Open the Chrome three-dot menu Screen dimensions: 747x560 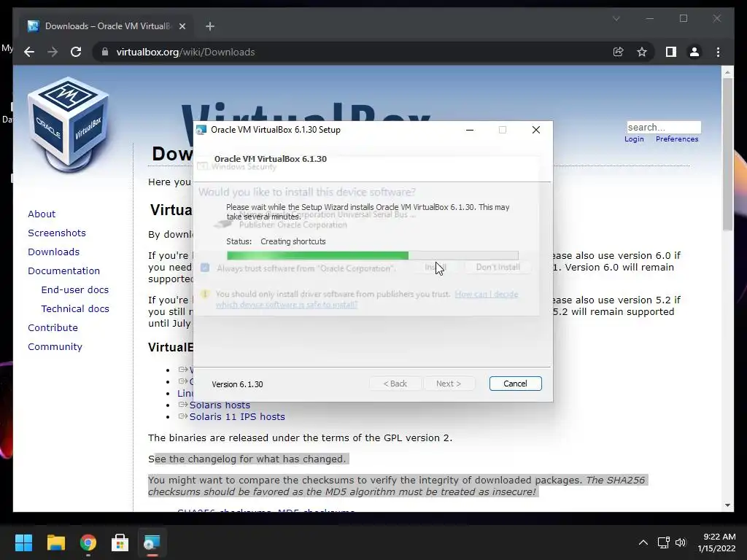[x=718, y=52]
